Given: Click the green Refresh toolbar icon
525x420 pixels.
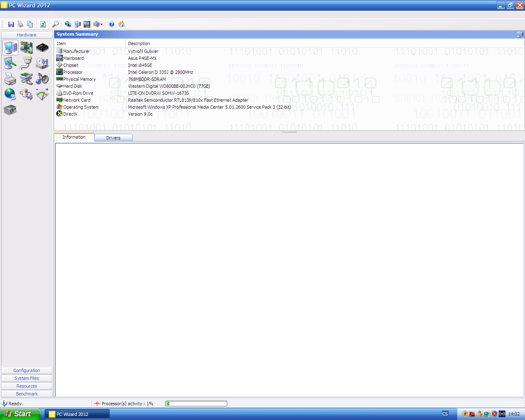Looking at the screenshot, I should (43, 25).
